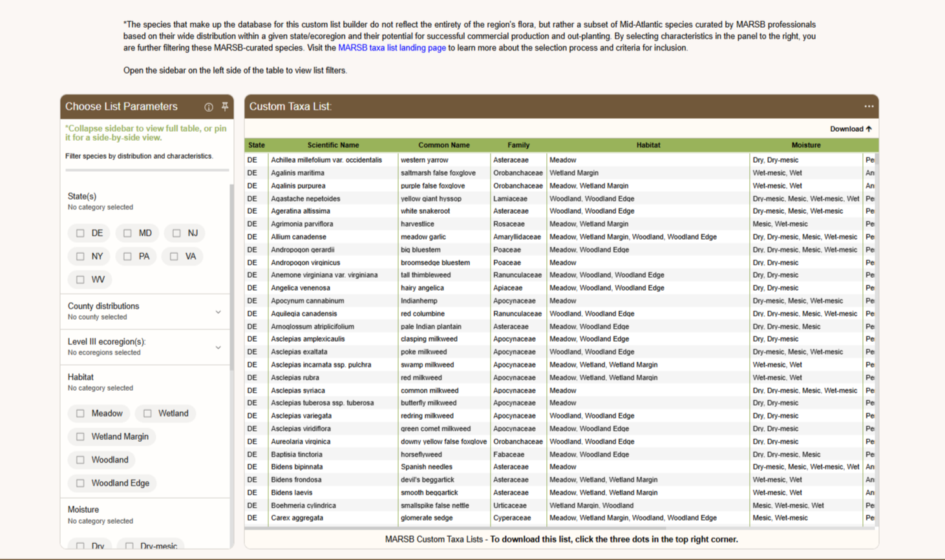Click the Download arrow button

pyautogui.click(x=851, y=129)
